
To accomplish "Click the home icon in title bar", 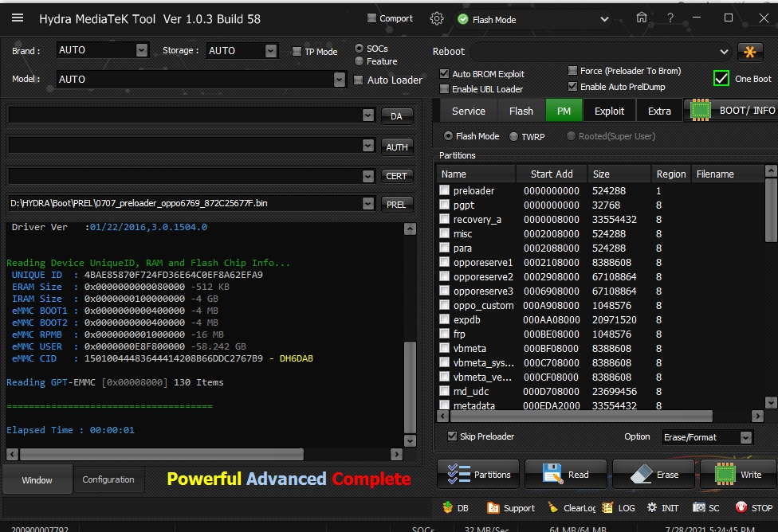I will [642, 18].
